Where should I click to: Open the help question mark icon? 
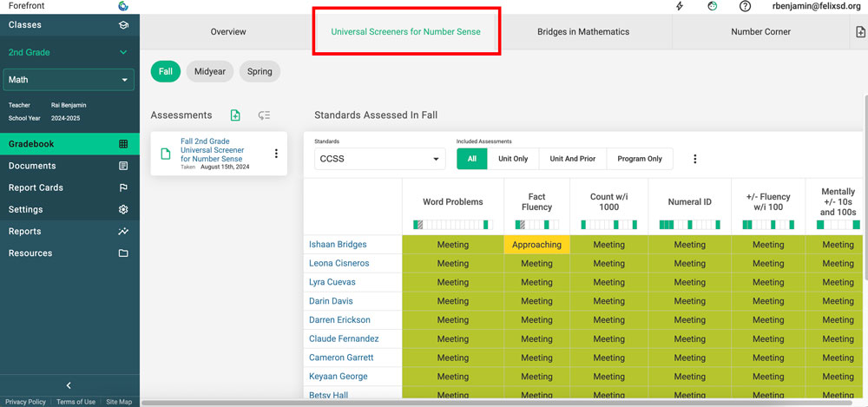click(745, 6)
